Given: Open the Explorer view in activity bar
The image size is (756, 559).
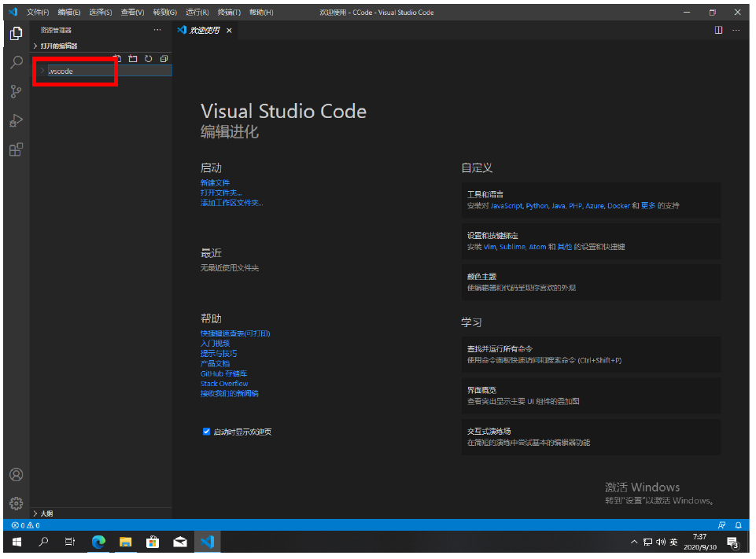Looking at the screenshot, I should pyautogui.click(x=15, y=34).
